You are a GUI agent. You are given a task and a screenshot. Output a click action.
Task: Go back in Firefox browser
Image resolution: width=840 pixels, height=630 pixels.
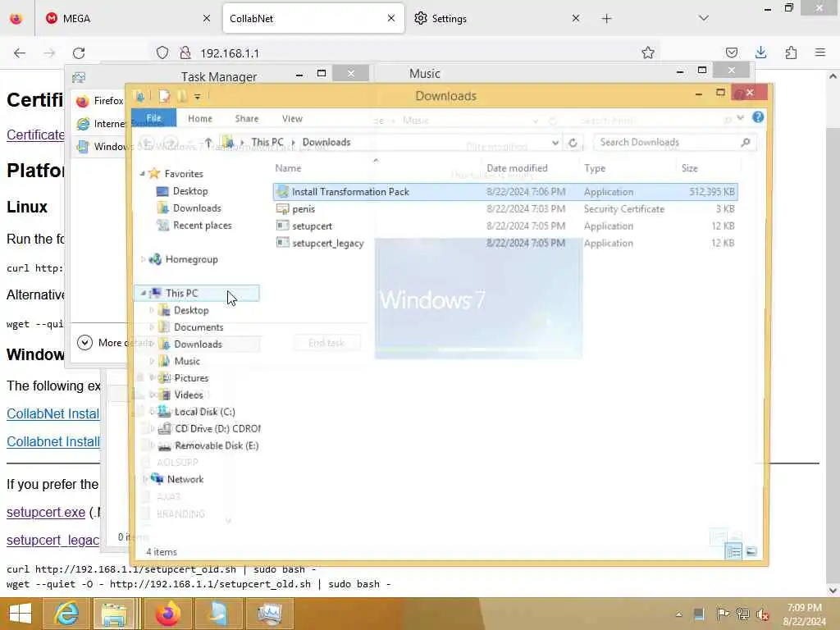pyautogui.click(x=20, y=53)
